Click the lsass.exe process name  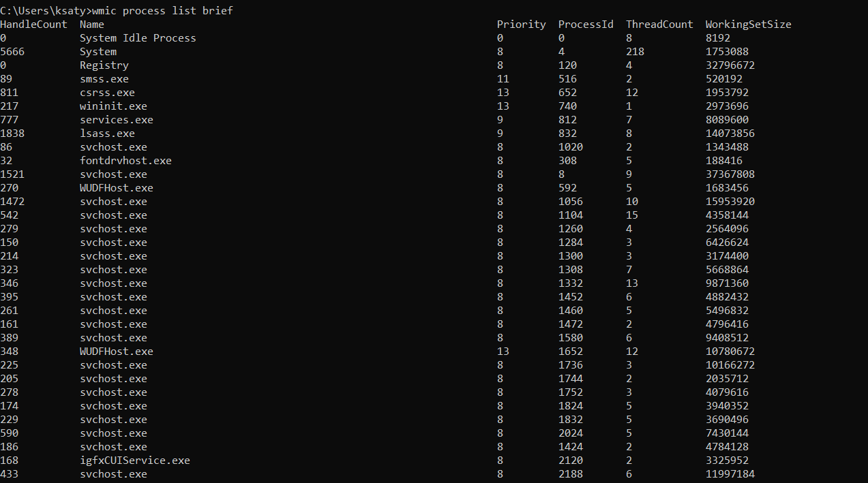point(107,134)
